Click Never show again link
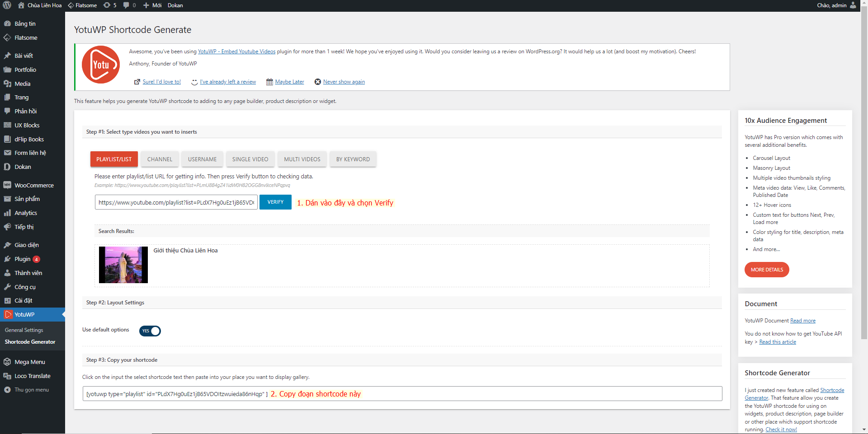 [344, 82]
